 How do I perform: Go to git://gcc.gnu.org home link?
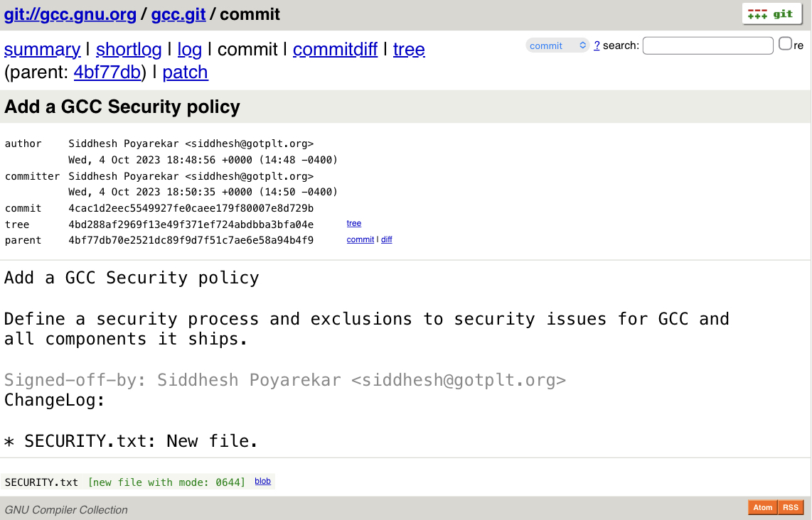[x=70, y=14]
